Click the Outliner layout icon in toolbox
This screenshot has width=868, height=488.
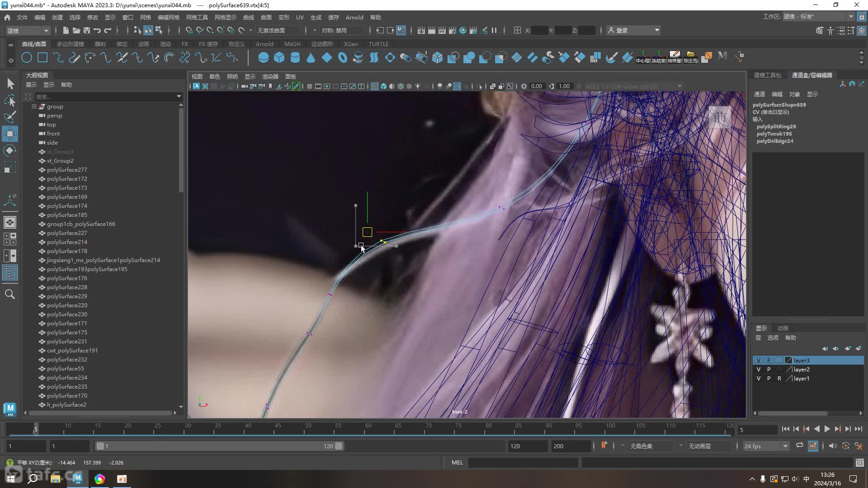click(10, 272)
